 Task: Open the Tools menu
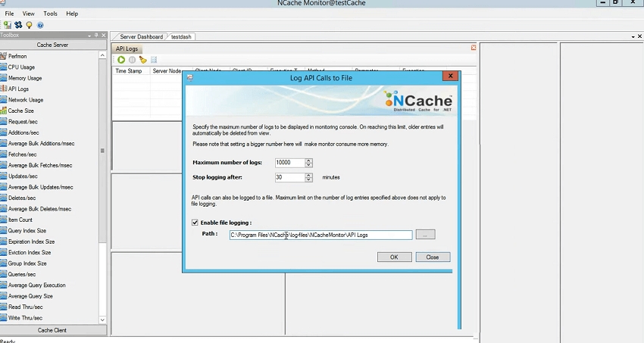pyautogui.click(x=50, y=14)
